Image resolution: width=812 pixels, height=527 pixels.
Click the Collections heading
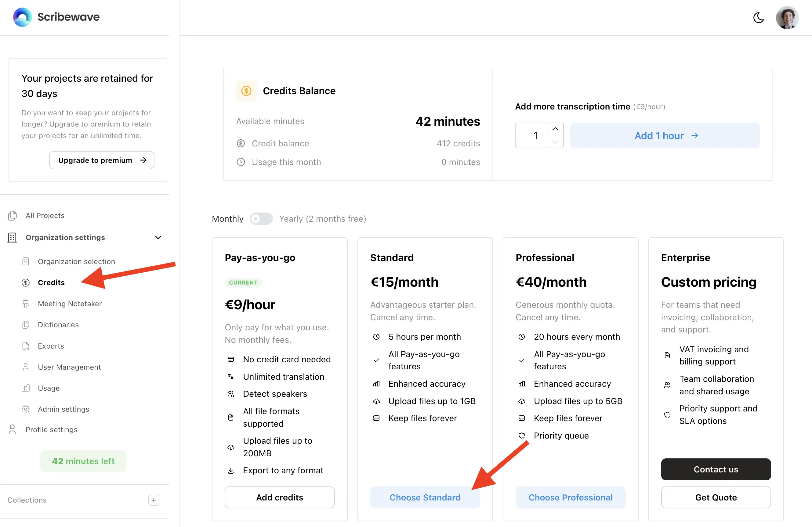(x=27, y=500)
